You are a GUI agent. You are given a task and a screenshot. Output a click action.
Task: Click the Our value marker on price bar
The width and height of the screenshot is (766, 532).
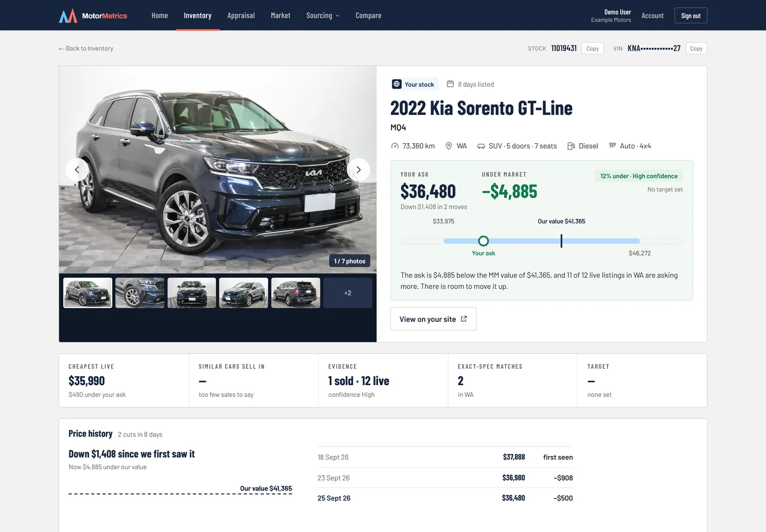tap(561, 241)
